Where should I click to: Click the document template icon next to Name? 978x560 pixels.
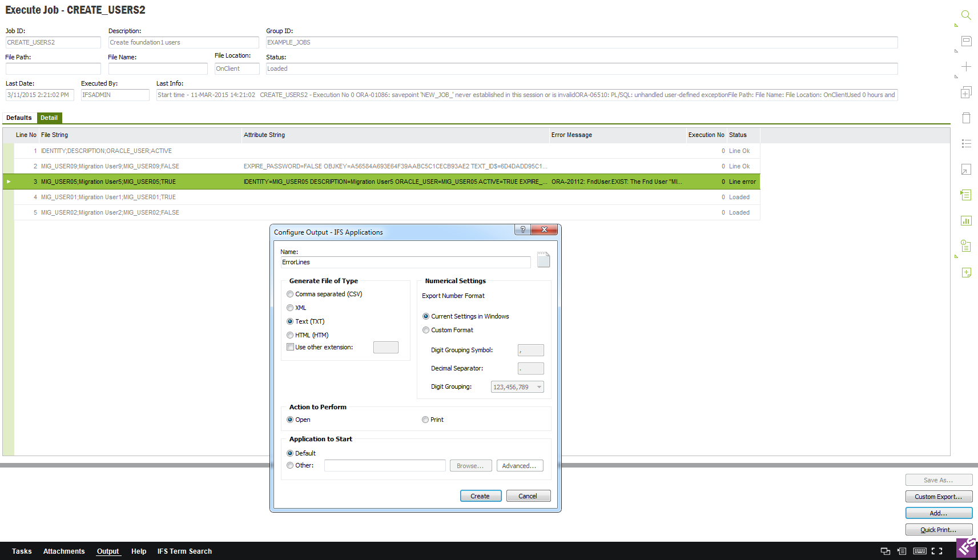[x=544, y=260]
